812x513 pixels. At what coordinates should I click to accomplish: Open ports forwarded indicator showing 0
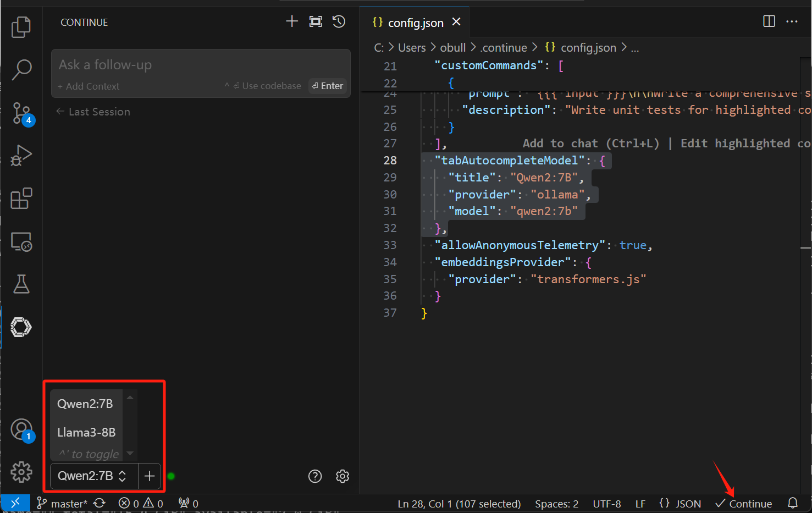(x=188, y=503)
